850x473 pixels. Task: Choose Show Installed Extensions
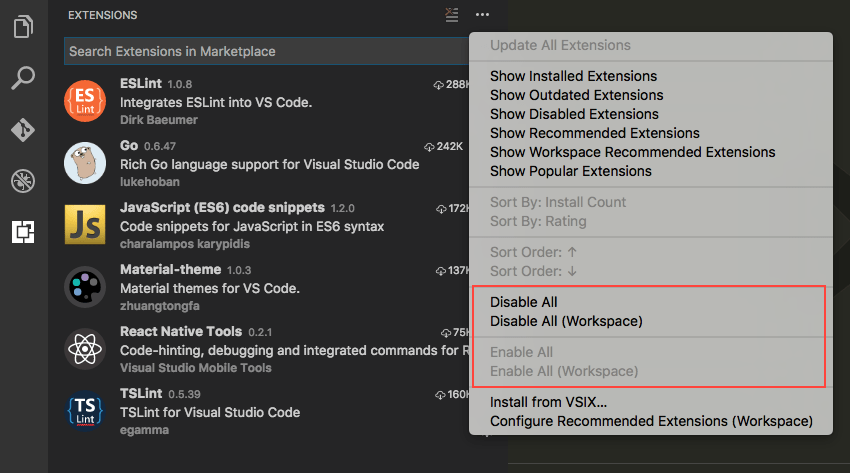coord(573,76)
